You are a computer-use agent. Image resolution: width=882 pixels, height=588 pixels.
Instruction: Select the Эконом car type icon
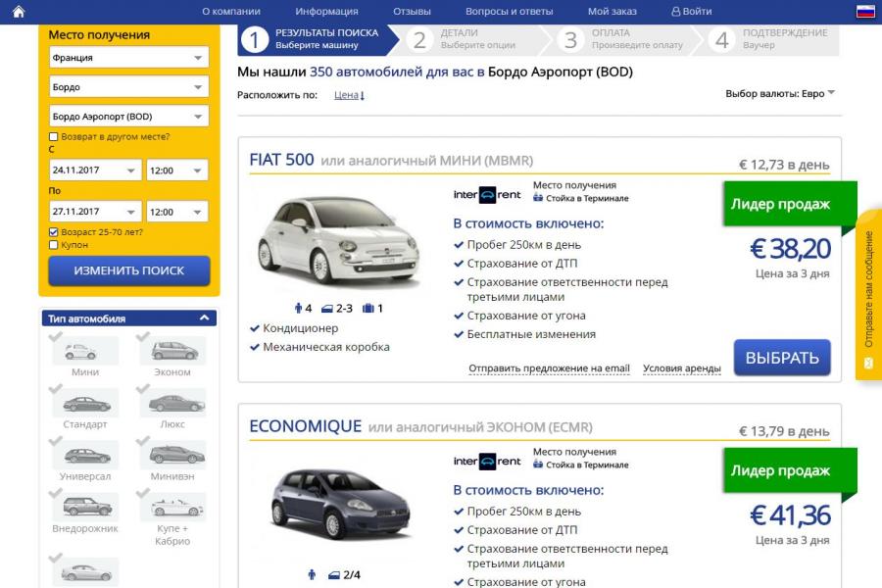[x=172, y=351]
